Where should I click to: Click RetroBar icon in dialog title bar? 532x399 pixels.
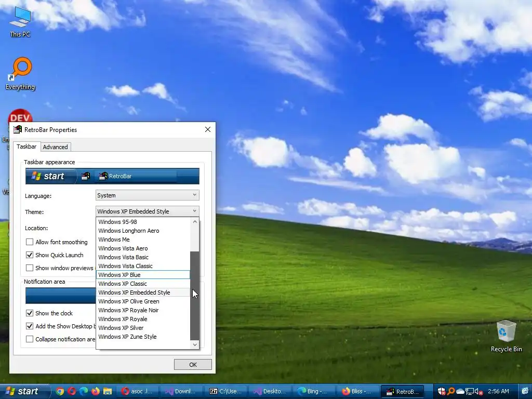tap(17, 129)
